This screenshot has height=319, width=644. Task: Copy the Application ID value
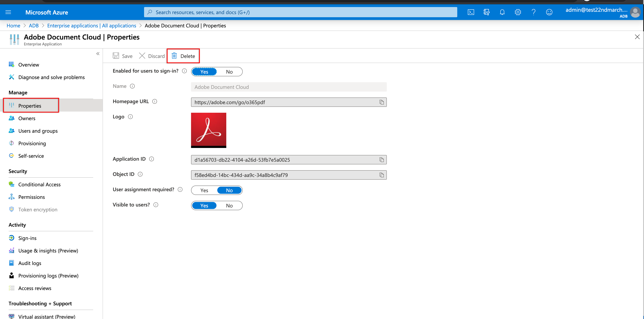(382, 160)
